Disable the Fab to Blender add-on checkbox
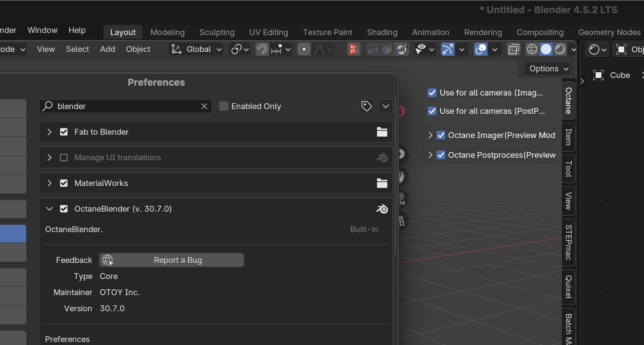644x345 pixels. pyautogui.click(x=64, y=132)
